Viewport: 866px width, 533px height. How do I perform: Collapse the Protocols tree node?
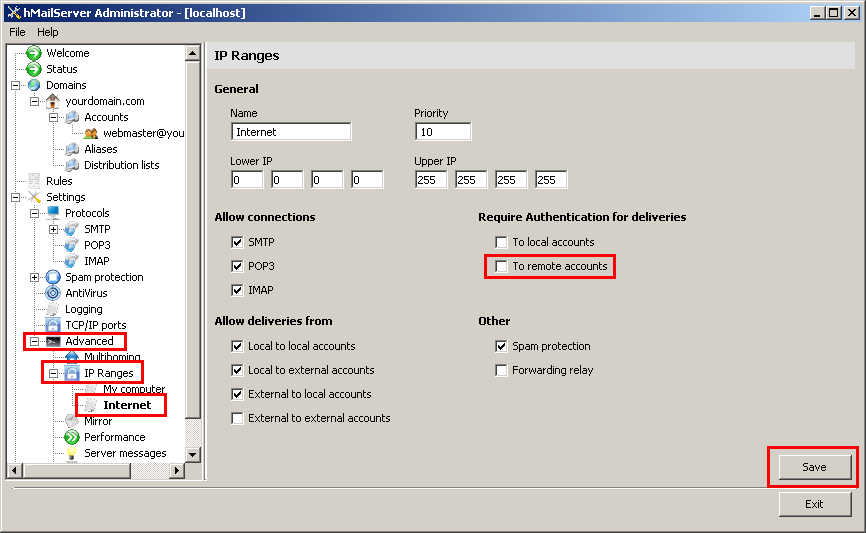coord(34,213)
